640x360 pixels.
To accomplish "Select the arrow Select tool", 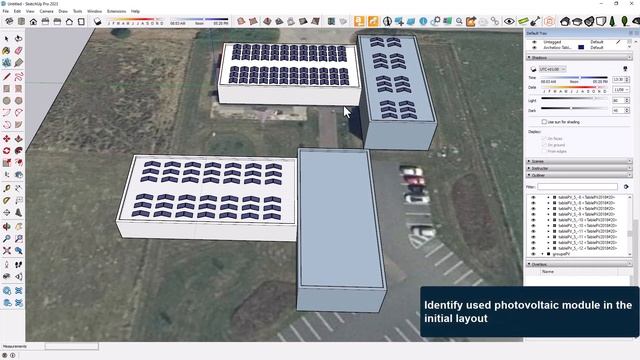I will click(7, 39).
